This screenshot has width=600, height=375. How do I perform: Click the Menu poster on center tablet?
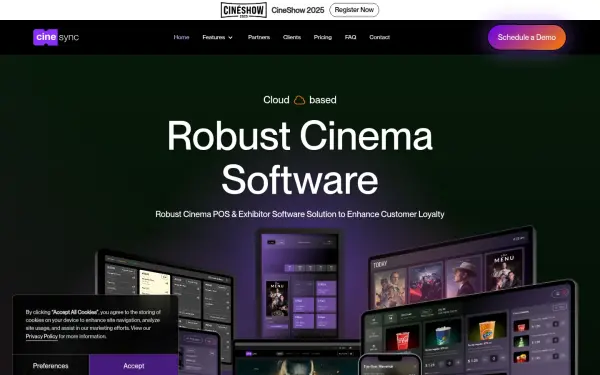point(277,299)
